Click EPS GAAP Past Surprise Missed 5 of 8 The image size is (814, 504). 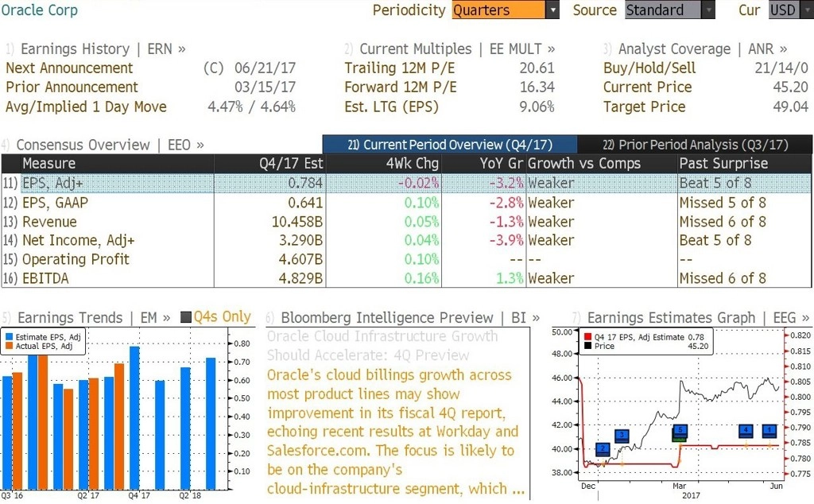pyautogui.click(x=723, y=203)
